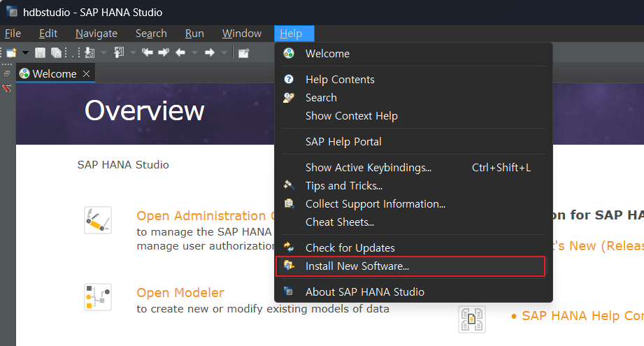
Task: Click the Forward navigation arrow
Action: coord(210,52)
